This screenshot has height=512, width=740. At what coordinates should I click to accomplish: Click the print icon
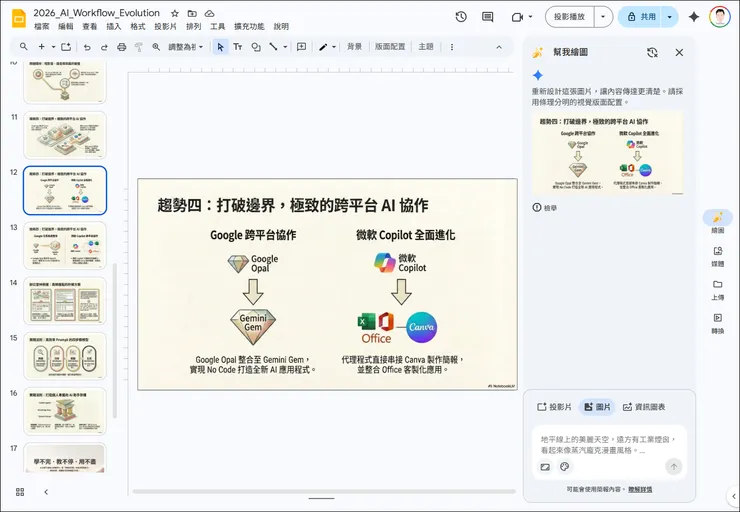pyautogui.click(x=122, y=47)
